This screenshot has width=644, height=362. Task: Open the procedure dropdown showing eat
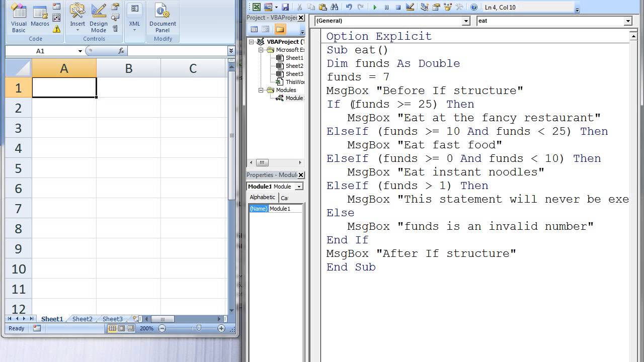[x=628, y=21]
